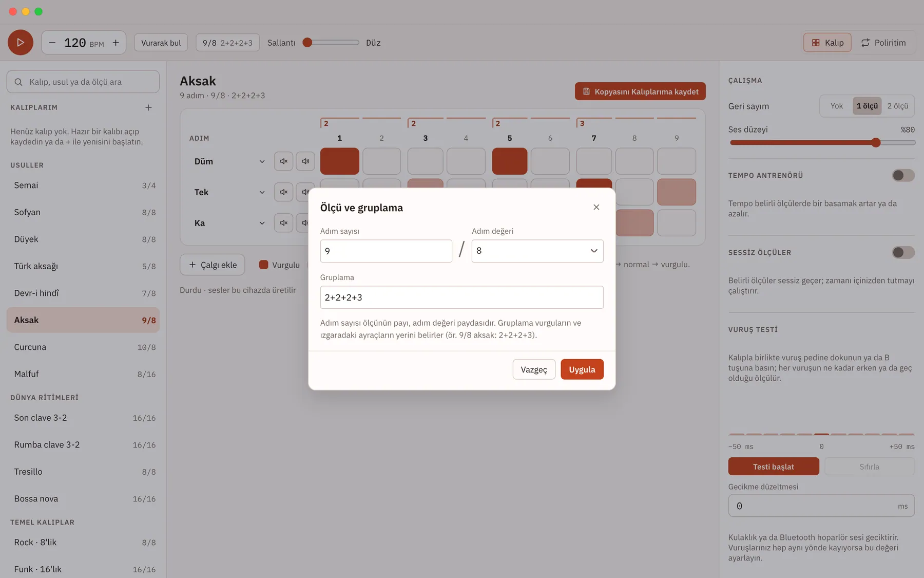This screenshot has width=924, height=578.
Task: Mute the Düm instrument row
Action: click(283, 161)
